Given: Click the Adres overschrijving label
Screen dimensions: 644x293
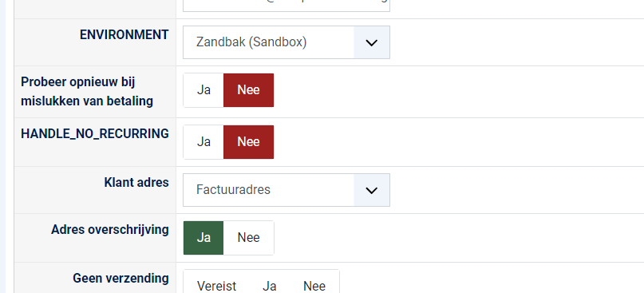Looking at the screenshot, I should coord(109,230).
